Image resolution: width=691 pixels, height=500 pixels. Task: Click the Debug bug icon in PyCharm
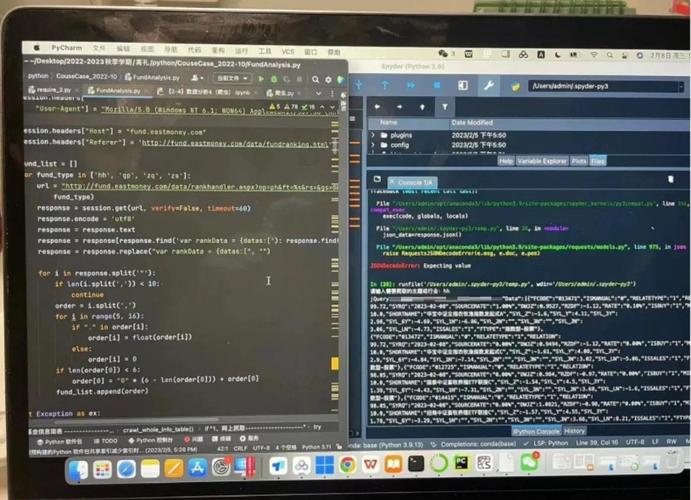(x=273, y=78)
